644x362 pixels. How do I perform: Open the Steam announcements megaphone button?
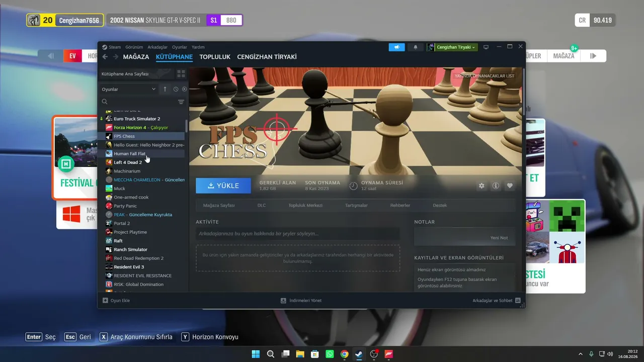396,47
